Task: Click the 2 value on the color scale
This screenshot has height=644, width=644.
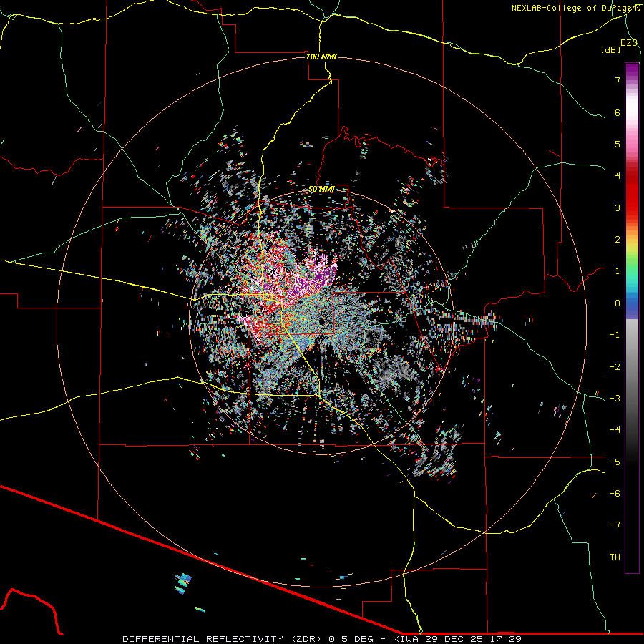Action: pos(618,240)
